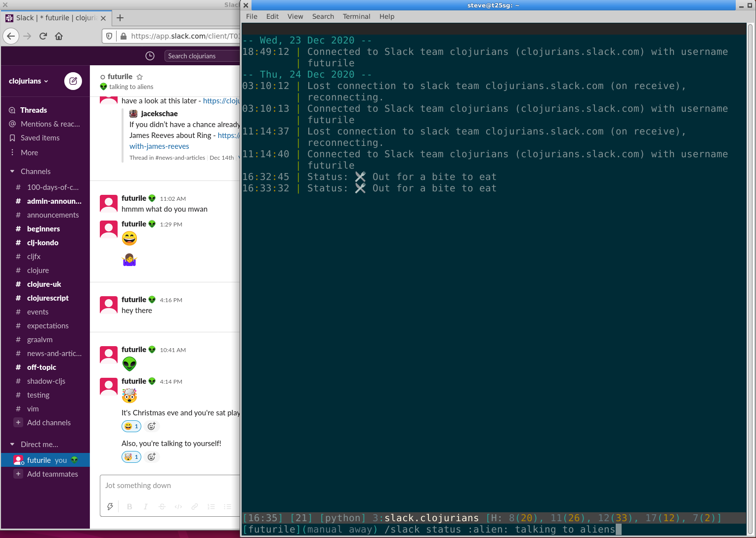
Task: Open Mentions & reactions
Action: point(45,124)
